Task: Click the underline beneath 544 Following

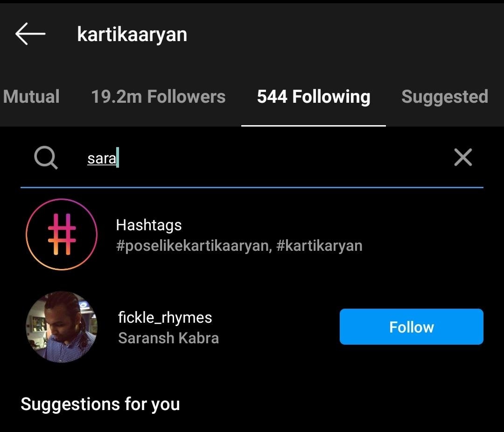Action: coord(314,125)
